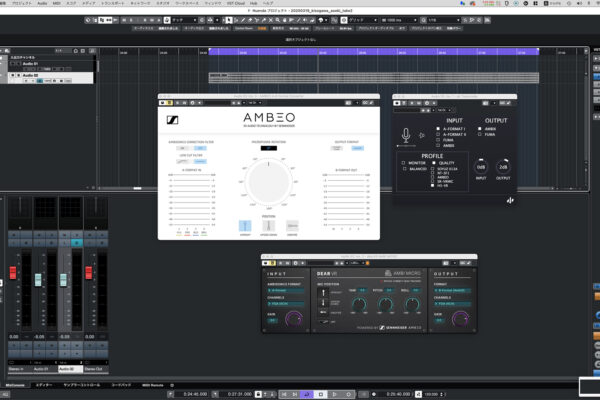The image size is (600, 400).
Task: Open MixConsole tab settings gear icon
Action: pos(172,385)
